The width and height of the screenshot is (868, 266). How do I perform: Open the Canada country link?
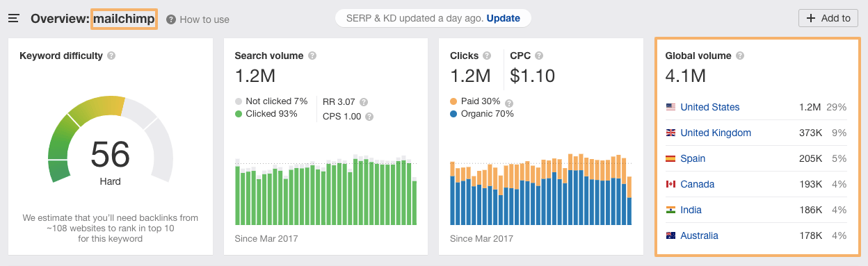point(697,184)
